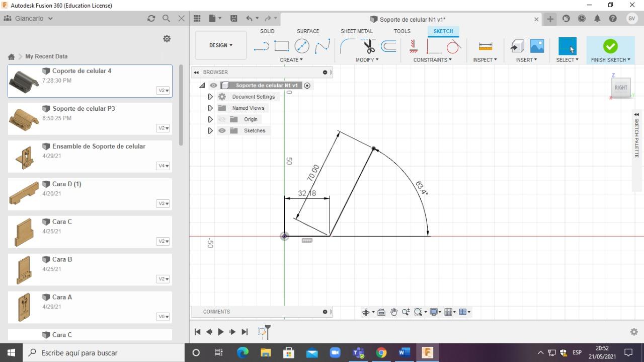
Task: Open the V2 version dropdown for Coporte de celular 4
Action: coord(163,91)
